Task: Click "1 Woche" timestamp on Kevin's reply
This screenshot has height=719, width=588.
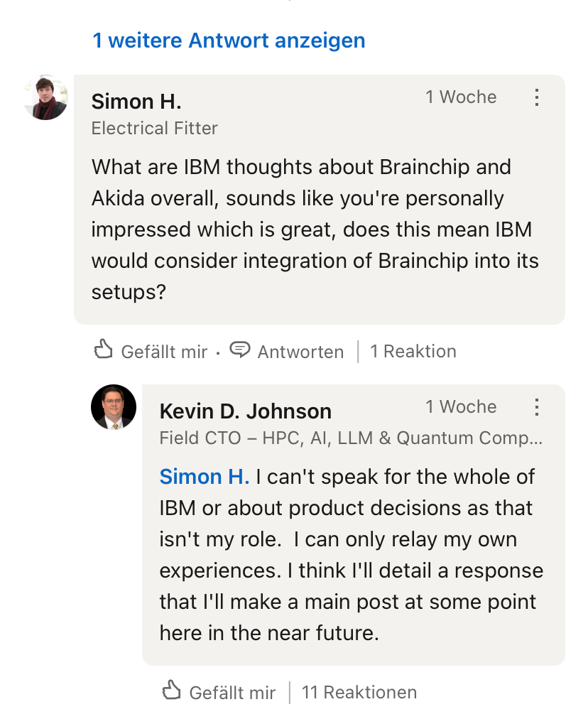Action: pyautogui.click(x=461, y=407)
